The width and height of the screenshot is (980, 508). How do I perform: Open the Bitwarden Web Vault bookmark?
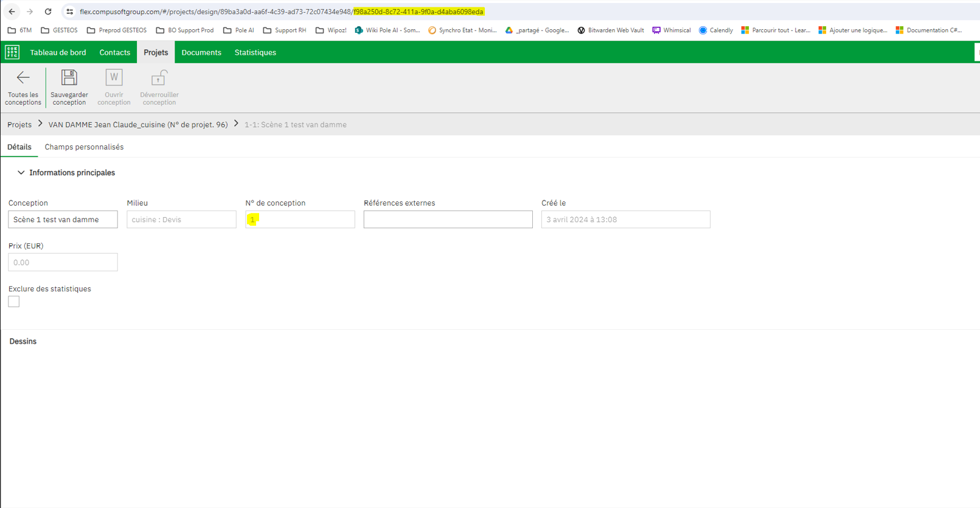[x=610, y=30]
